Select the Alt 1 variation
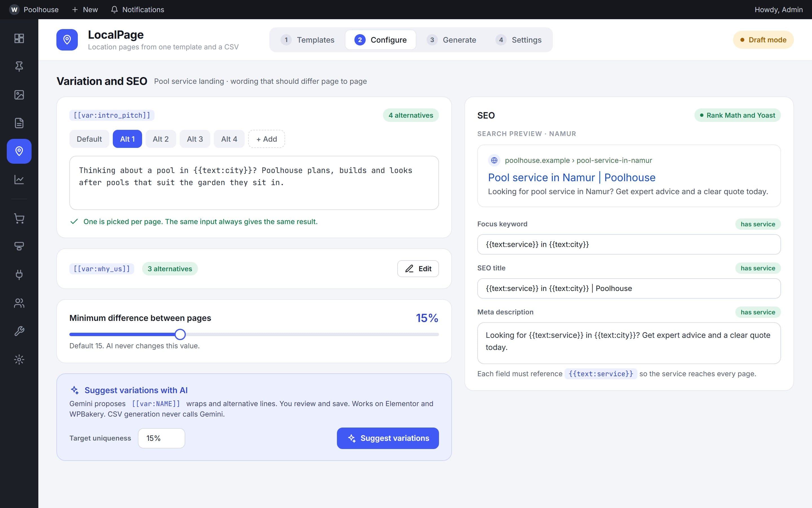 coord(127,139)
